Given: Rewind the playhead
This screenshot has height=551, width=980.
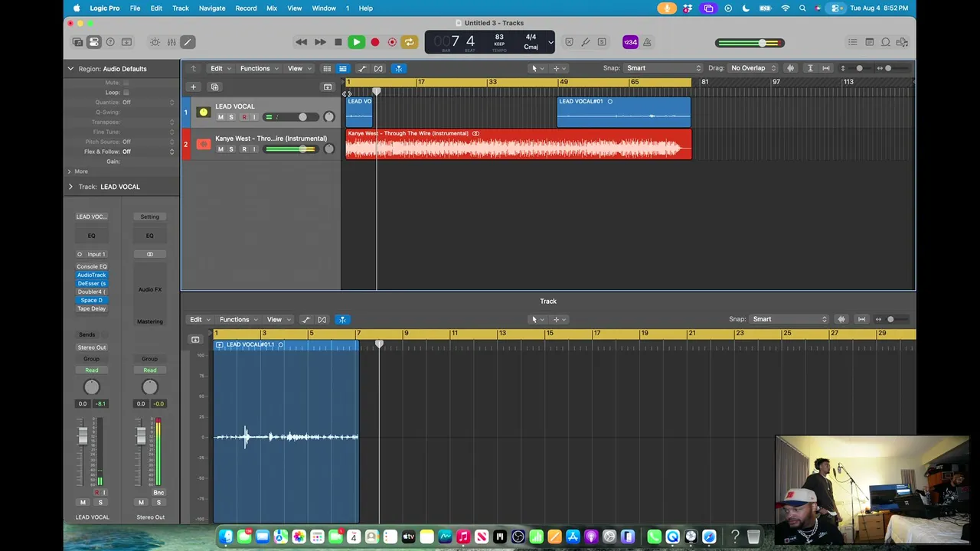Looking at the screenshot, I should (x=302, y=42).
